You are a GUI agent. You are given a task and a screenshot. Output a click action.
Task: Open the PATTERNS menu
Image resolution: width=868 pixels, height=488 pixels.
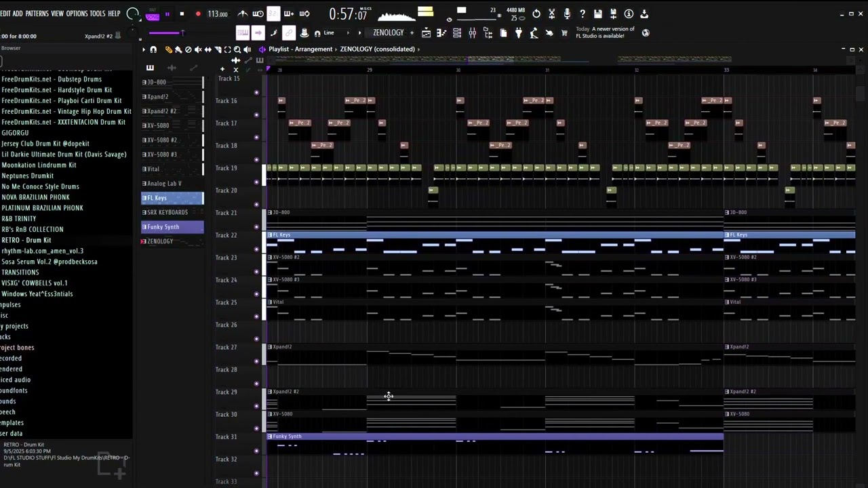pyautogui.click(x=37, y=14)
